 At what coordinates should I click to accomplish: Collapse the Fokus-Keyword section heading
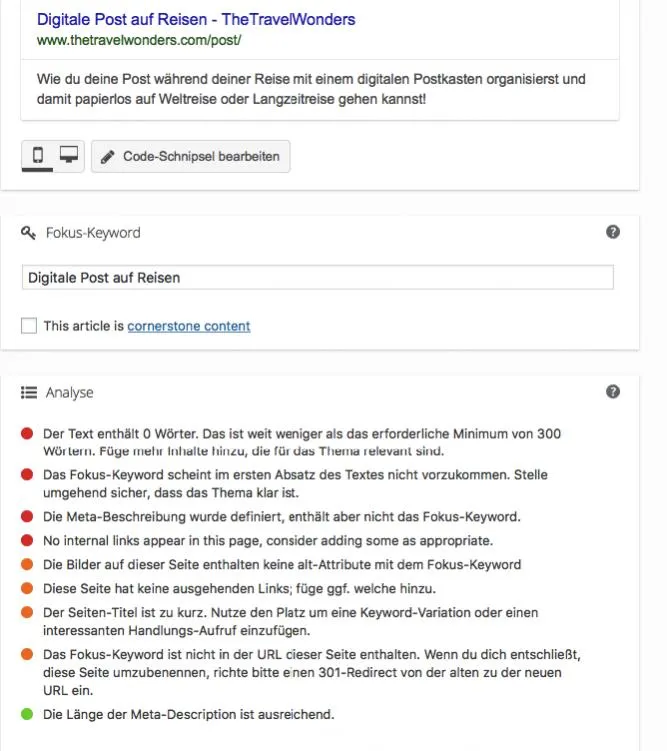(x=93, y=233)
